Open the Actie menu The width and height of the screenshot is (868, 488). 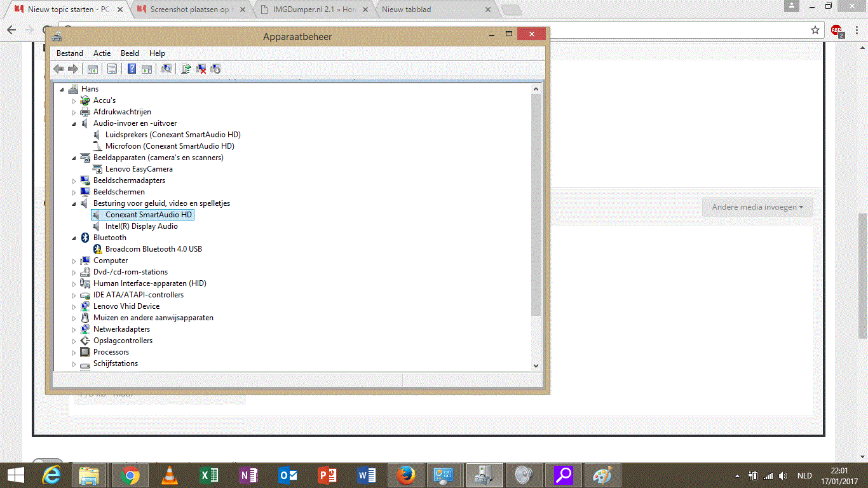click(x=102, y=53)
